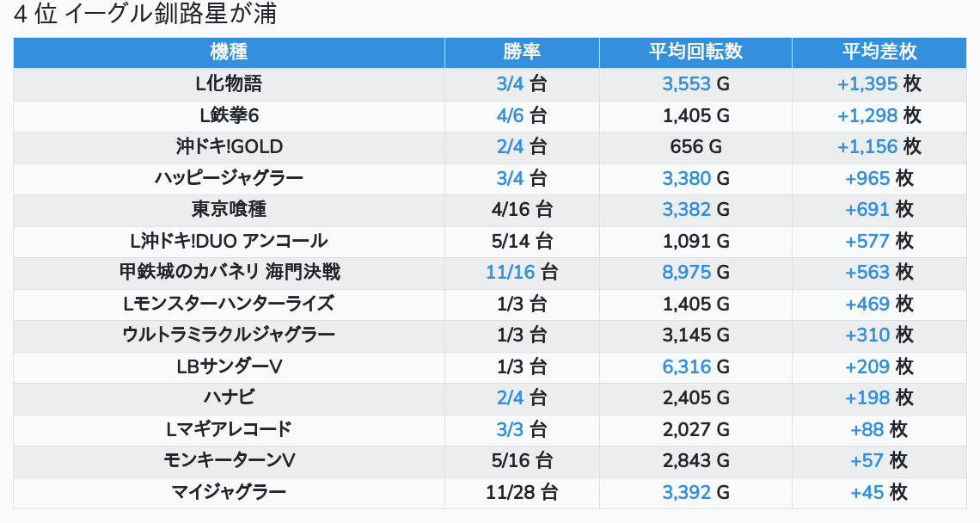
Task: Click the 機種 column header
Action: [229, 52]
